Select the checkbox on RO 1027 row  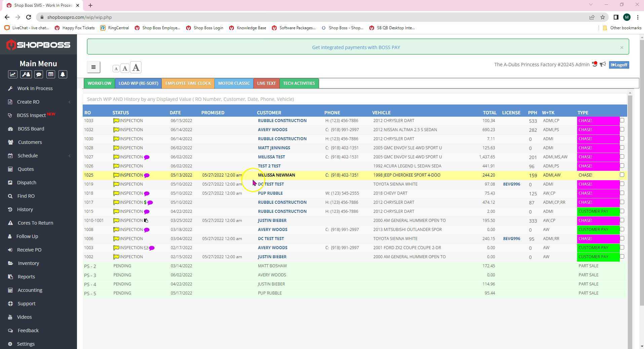pyautogui.click(x=622, y=157)
